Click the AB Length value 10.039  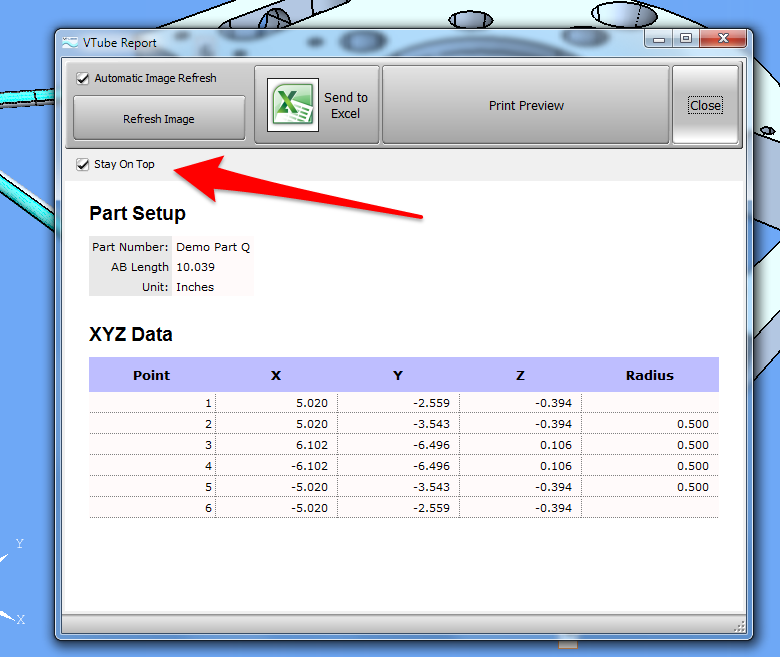tap(195, 267)
